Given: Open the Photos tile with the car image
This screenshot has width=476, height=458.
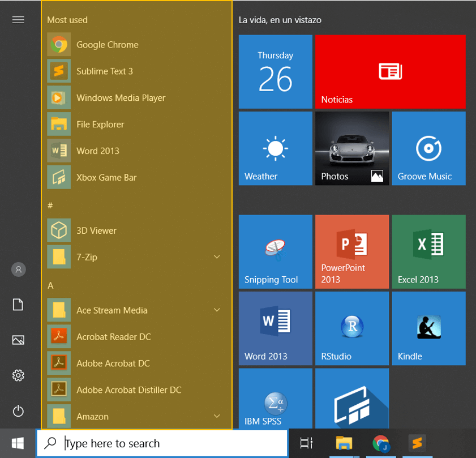Looking at the screenshot, I should point(352,148).
